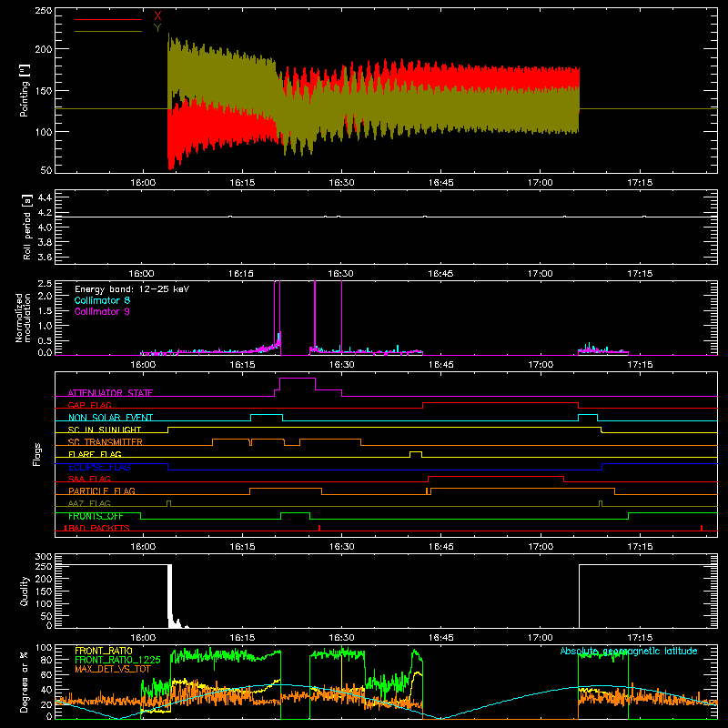The height and width of the screenshot is (728, 728).
Task: Click the 17:00 tick under the Quality plot
Action: [541, 638]
